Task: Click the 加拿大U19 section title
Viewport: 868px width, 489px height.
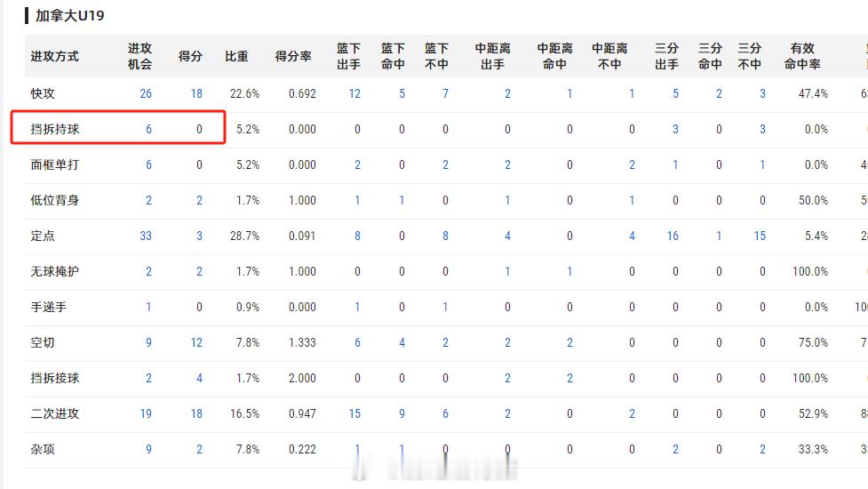Action: [x=70, y=15]
